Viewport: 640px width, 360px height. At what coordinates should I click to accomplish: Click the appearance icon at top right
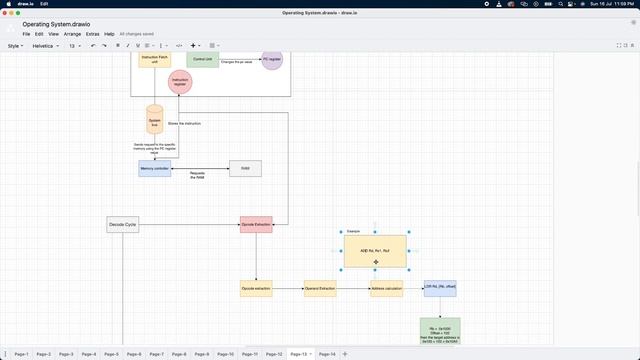[x=633, y=23]
